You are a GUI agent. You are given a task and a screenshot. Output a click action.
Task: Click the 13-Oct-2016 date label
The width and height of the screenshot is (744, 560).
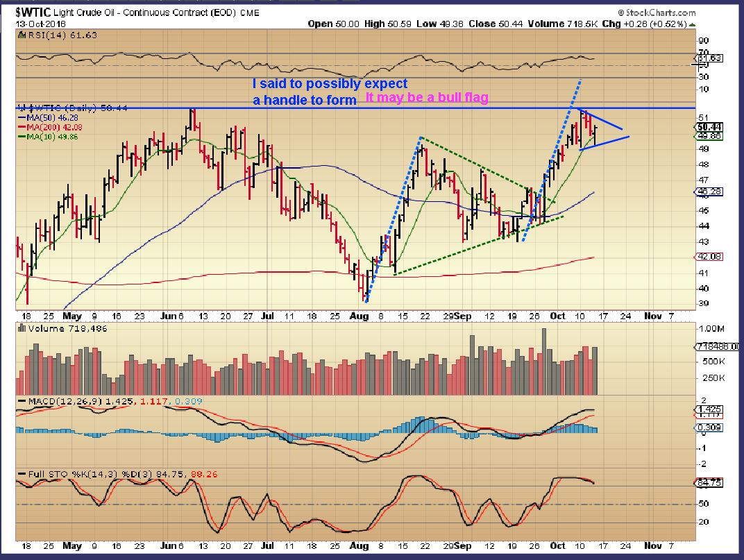[40, 24]
